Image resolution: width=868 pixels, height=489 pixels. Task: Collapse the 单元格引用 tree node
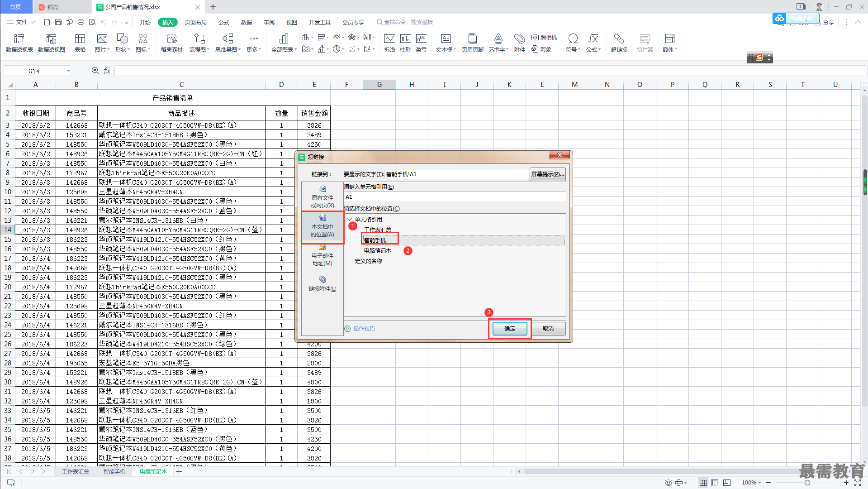point(349,220)
